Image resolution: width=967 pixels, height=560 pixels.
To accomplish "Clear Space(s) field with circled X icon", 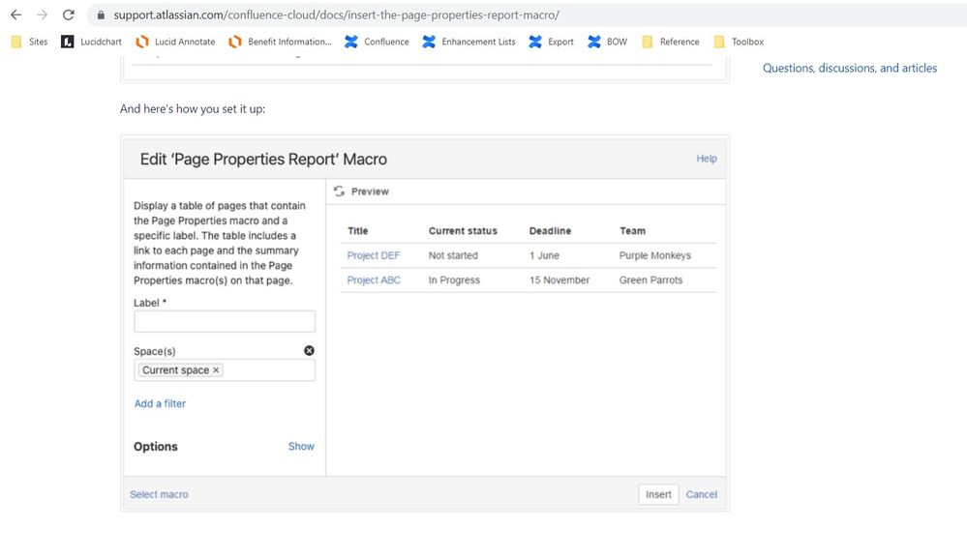I will coord(309,350).
